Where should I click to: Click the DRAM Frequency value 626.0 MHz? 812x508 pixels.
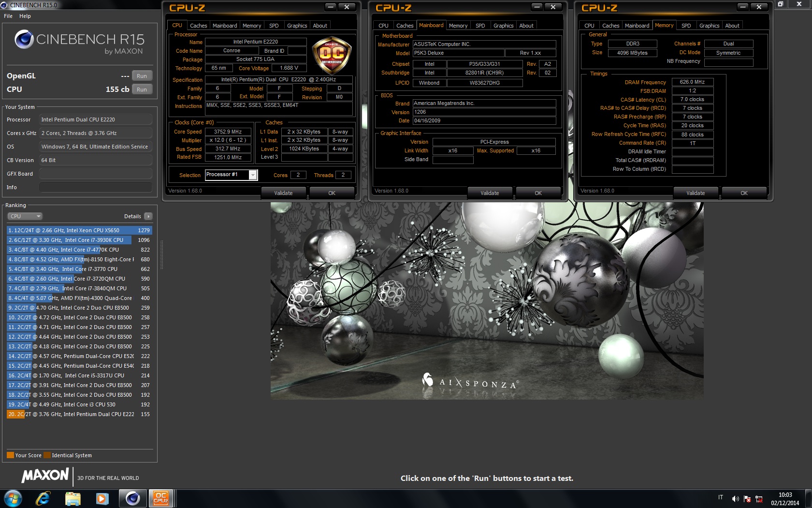pyautogui.click(x=692, y=82)
